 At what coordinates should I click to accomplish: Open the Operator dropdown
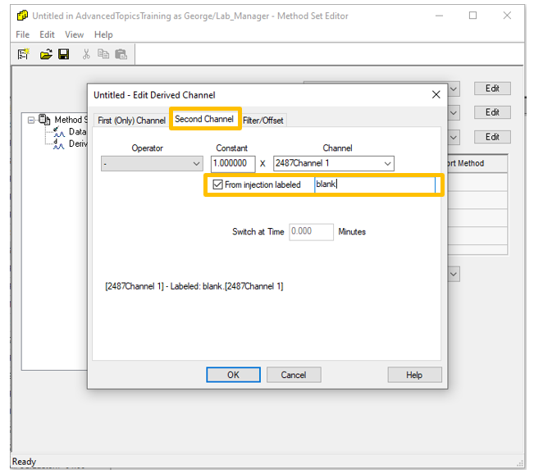click(x=152, y=164)
